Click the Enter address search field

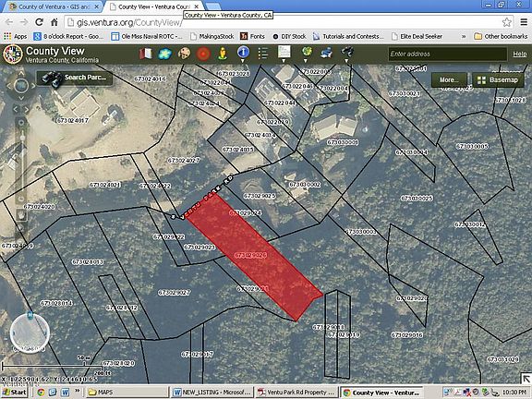pyautogui.click(x=448, y=54)
